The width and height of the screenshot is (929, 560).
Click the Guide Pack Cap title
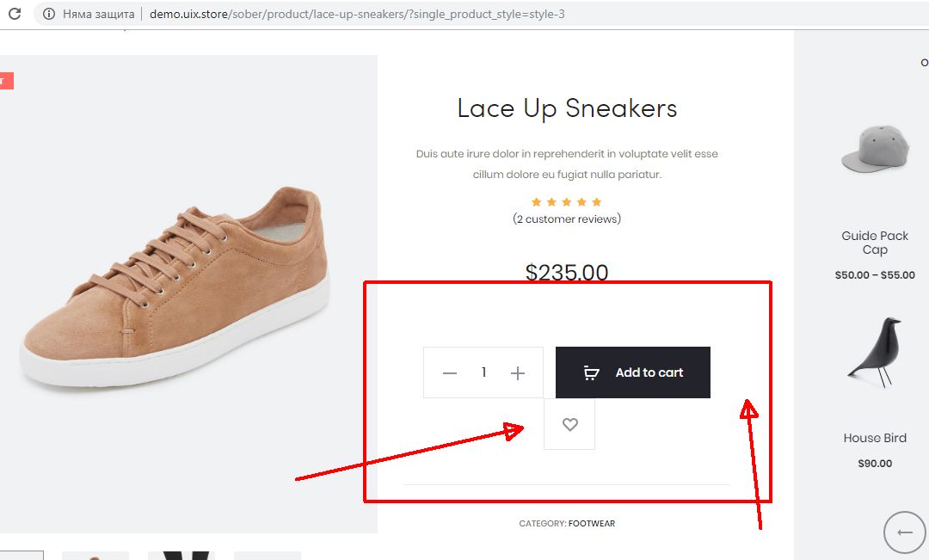875,243
